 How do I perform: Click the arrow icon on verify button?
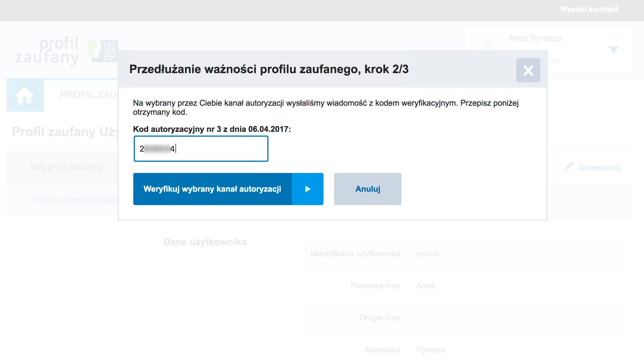[x=307, y=189]
